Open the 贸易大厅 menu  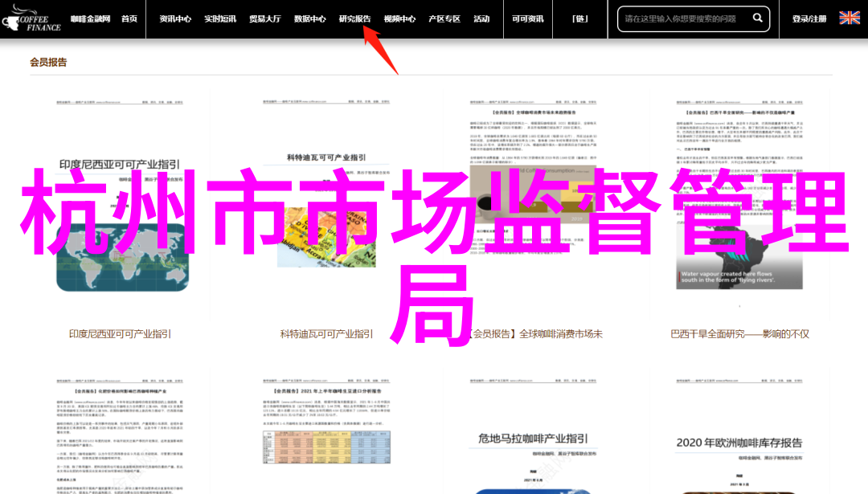[x=264, y=19]
